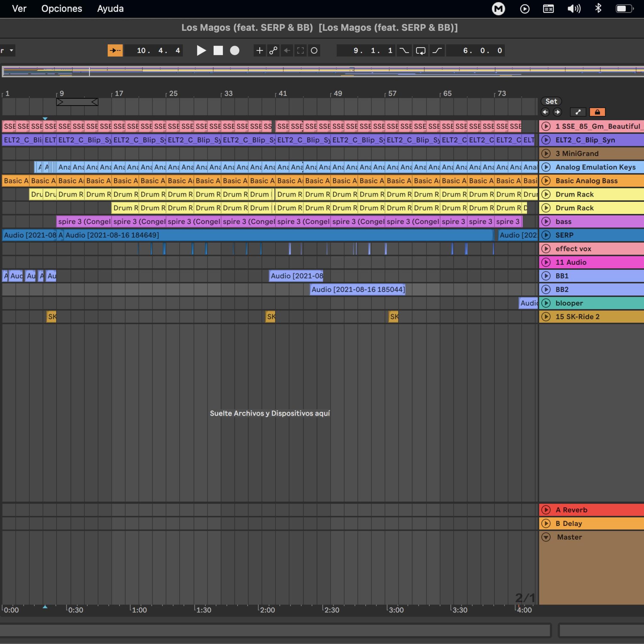Unfold the SERP track
The width and height of the screenshot is (644, 644).
[546, 235]
